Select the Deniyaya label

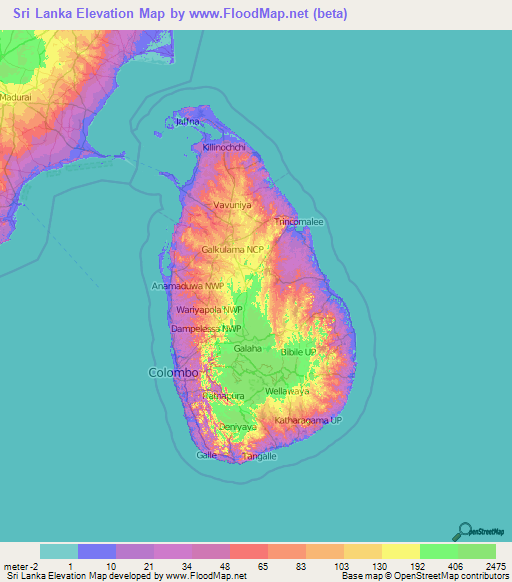pos(238,427)
